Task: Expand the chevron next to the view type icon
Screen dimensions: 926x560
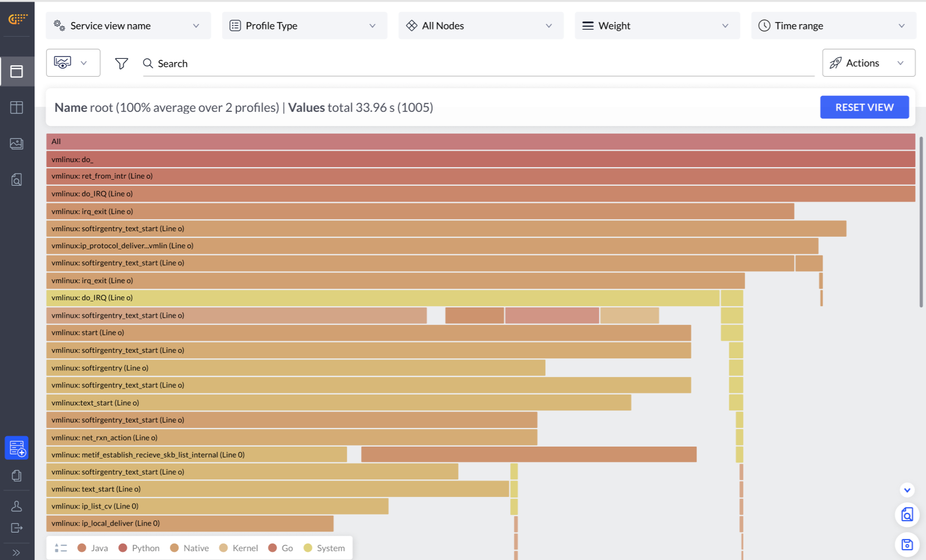Action: point(84,62)
